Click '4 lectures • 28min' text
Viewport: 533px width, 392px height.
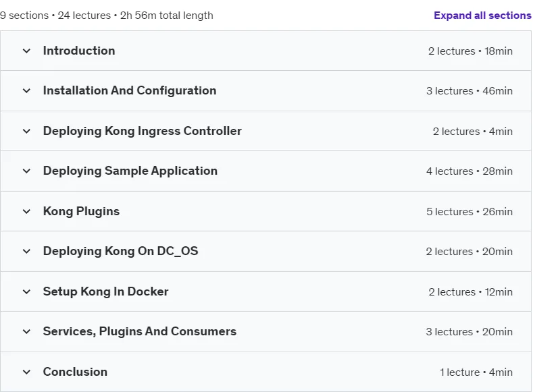[x=469, y=171]
